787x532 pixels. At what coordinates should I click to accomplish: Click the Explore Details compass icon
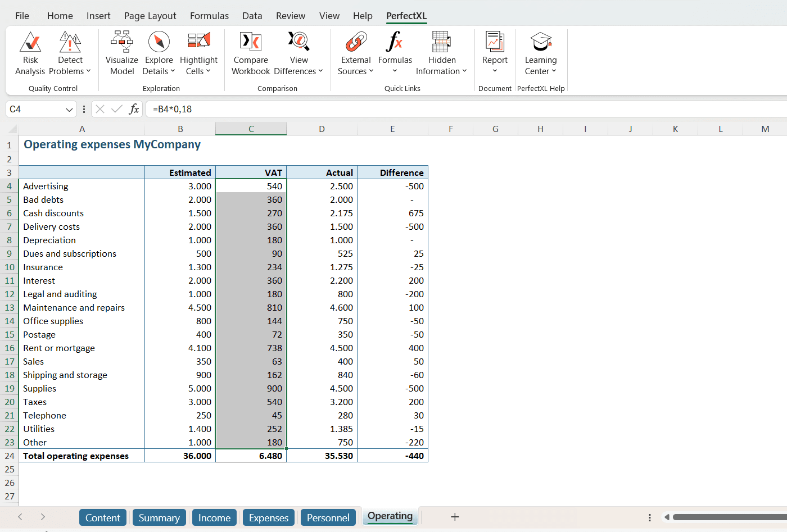coord(159,42)
